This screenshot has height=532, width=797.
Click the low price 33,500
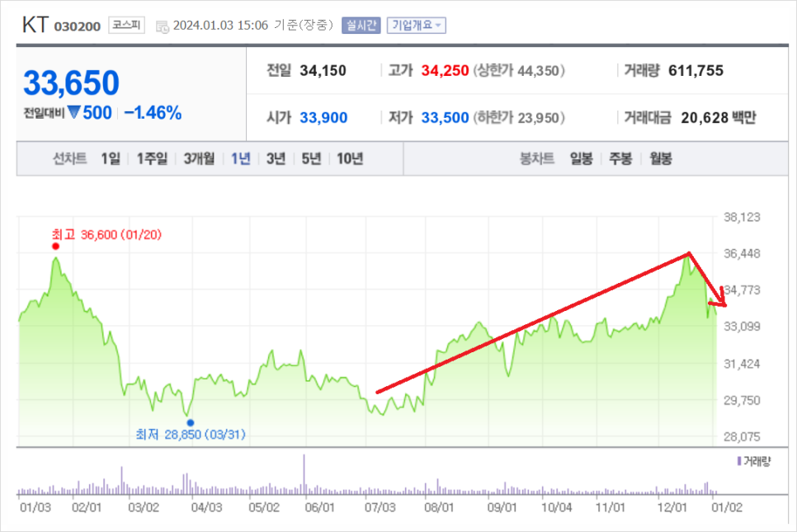click(445, 118)
